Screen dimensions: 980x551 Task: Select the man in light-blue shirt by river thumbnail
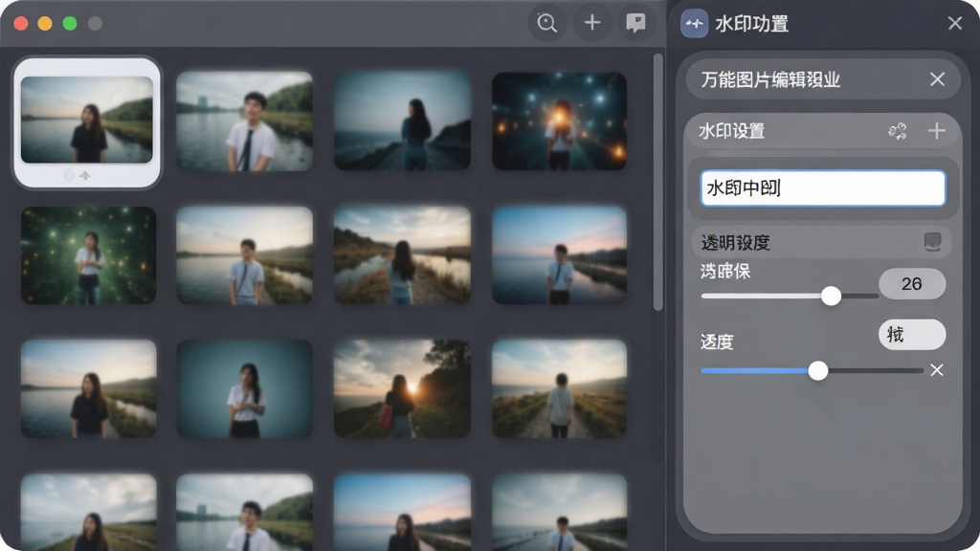coord(244,255)
